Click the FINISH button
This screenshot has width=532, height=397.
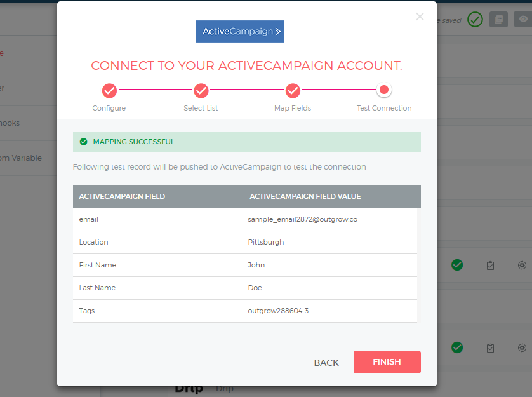[387, 361]
